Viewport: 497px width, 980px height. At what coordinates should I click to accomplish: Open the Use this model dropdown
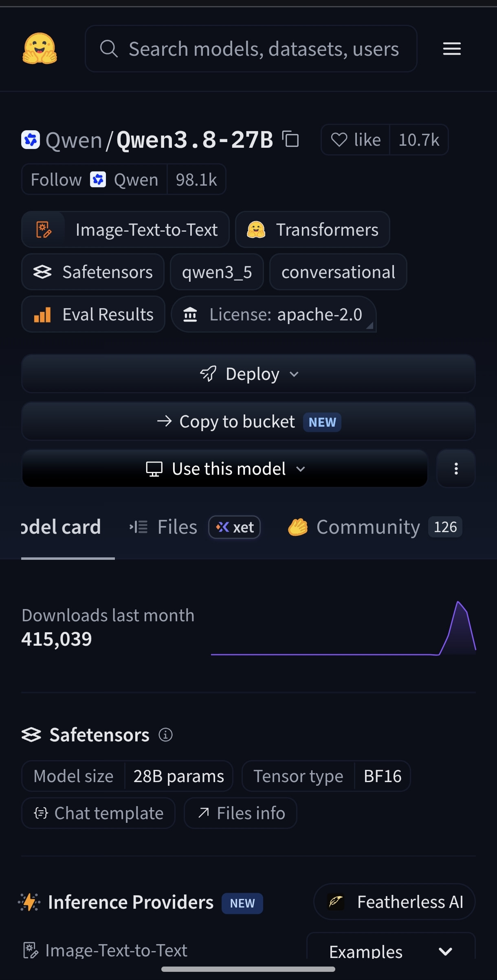click(x=225, y=469)
